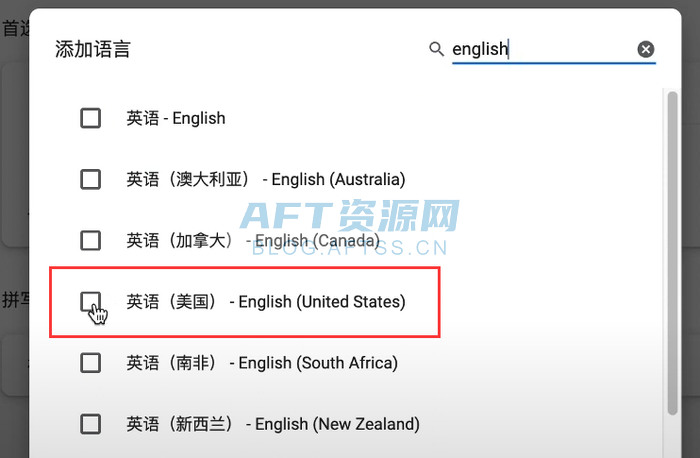Image resolution: width=700 pixels, height=458 pixels.
Task: Click the "英语（美国）- English (United States)" label
Action: [265, 301]
